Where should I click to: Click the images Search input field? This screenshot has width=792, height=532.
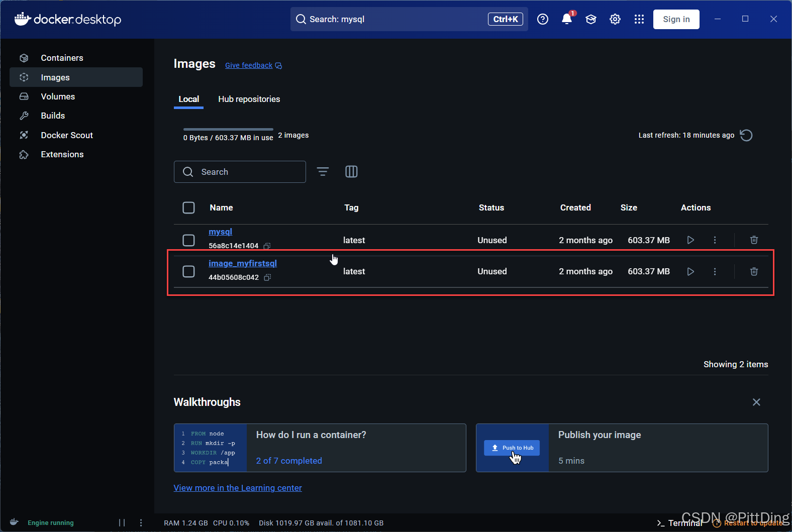[x=240, y=172]
